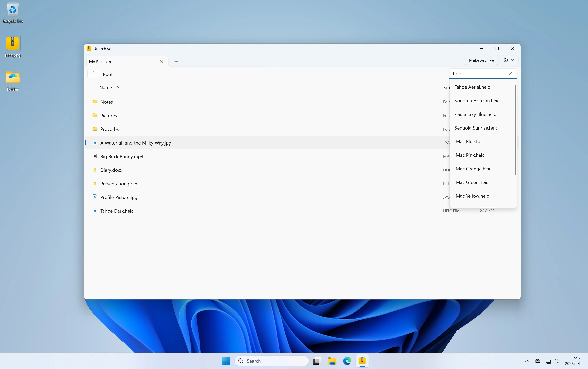Image resolution: width=588 pixels, height=369 pixels.
Task: Click the Proverbs folder name
Action: pos(110,129)
